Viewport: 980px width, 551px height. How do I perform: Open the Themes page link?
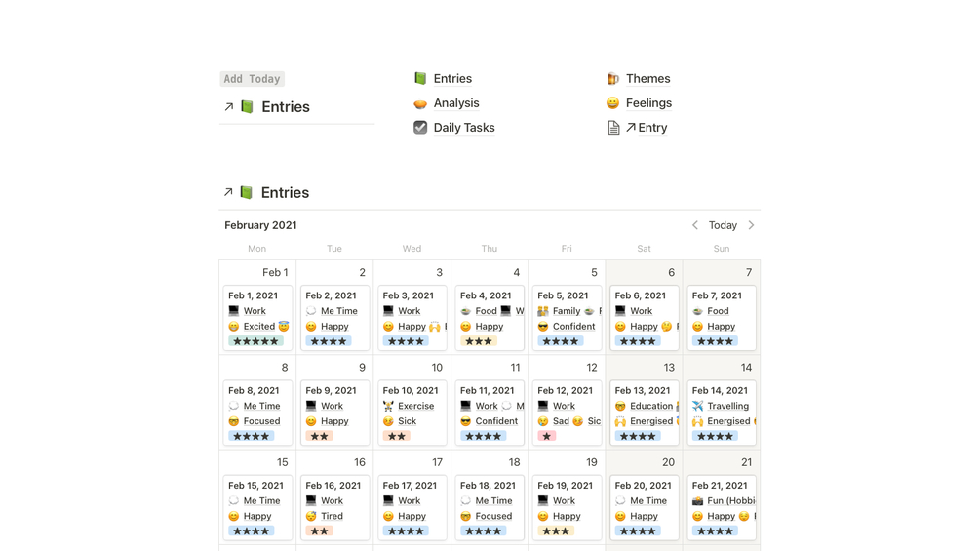coord(648,79)
